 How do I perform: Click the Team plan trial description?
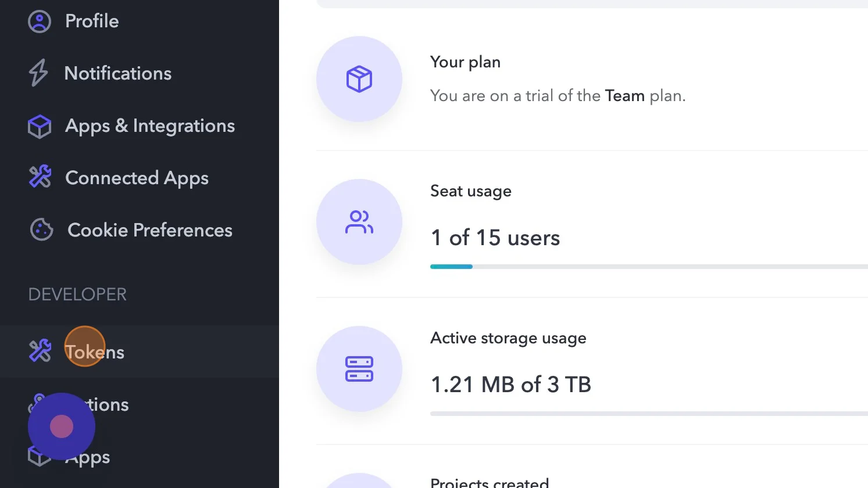[x=558, y=96]
